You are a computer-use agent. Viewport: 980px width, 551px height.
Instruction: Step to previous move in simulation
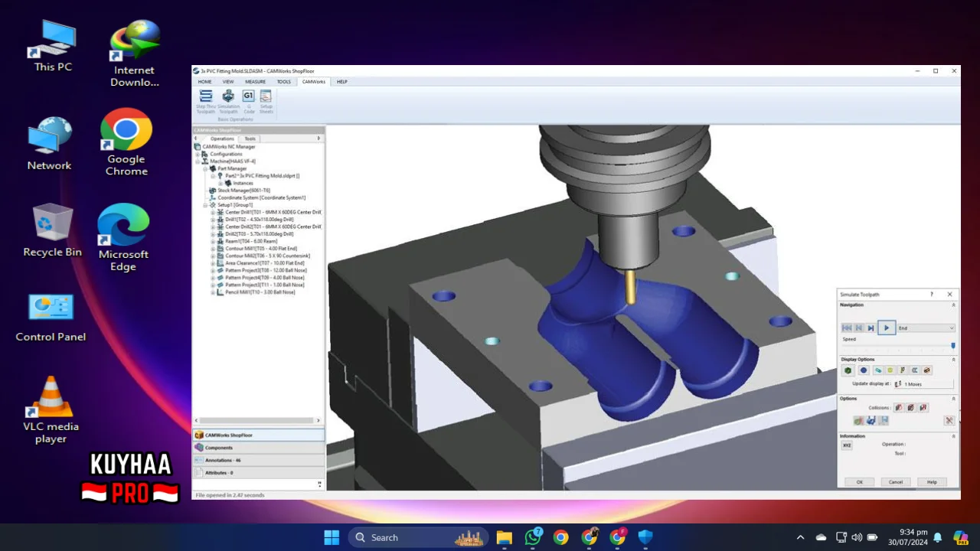point(858,328)
